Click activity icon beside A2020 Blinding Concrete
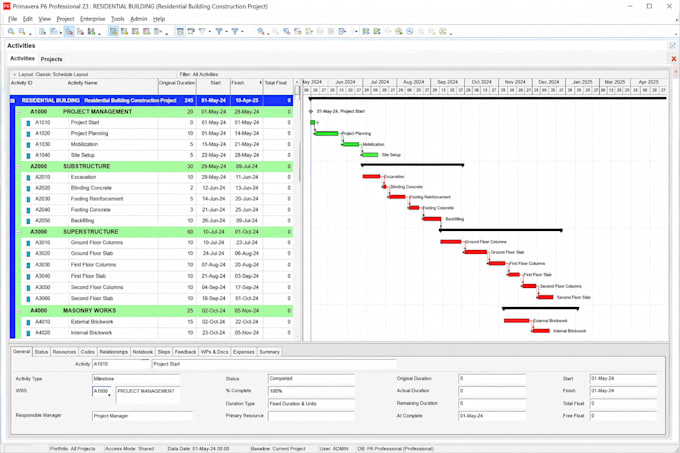The width and height of the screenshot is (680, 453). coord(28,189)
